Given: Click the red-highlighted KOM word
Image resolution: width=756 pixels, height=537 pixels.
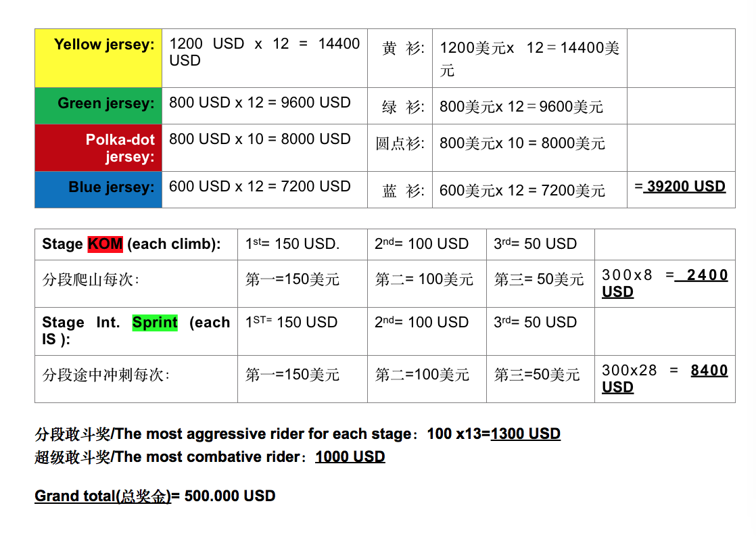Looking at the screenshot, I should click(105, 244).
